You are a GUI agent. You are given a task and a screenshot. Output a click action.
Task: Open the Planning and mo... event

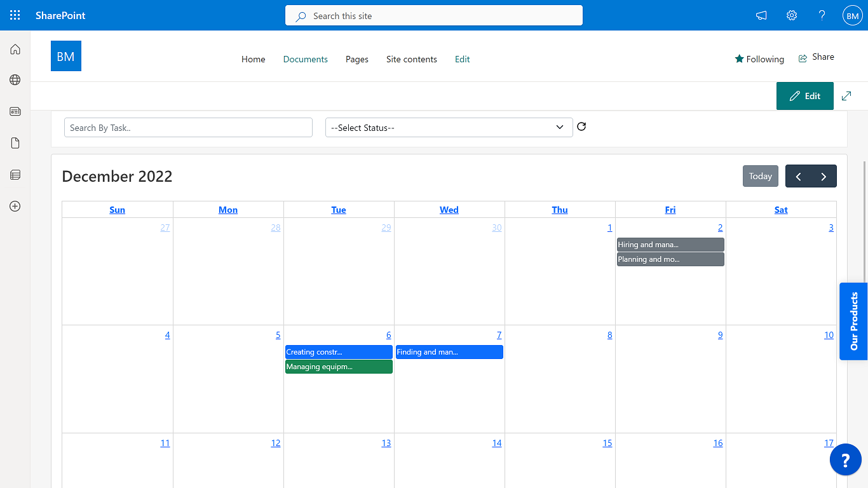pos(670,259)
